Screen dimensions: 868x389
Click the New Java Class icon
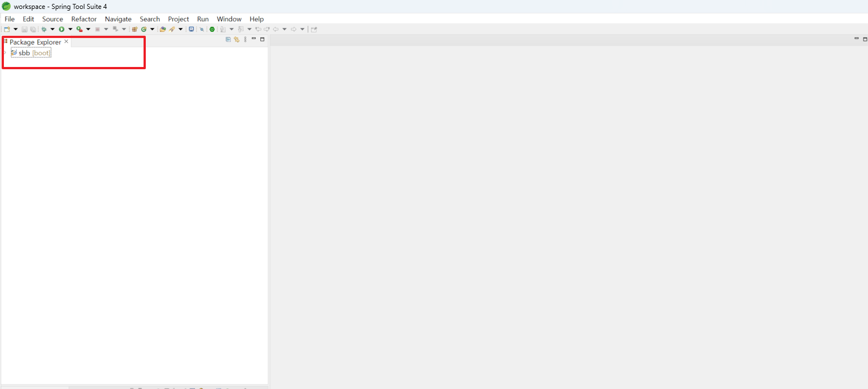pos(144,29)
